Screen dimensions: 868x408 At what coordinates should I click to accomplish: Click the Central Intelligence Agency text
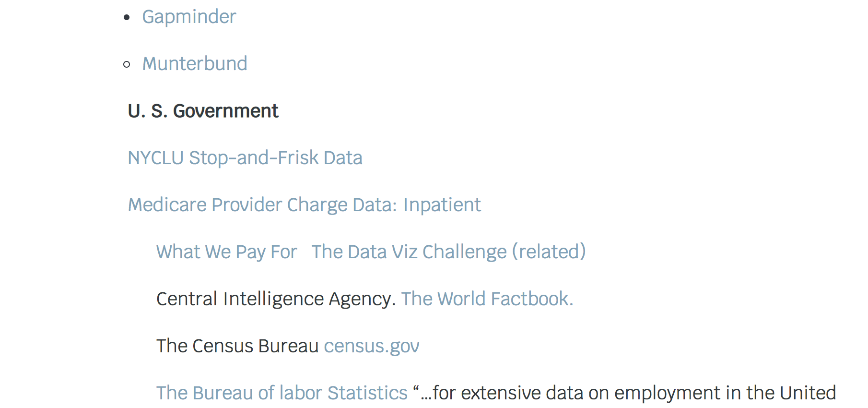(276, 299)
